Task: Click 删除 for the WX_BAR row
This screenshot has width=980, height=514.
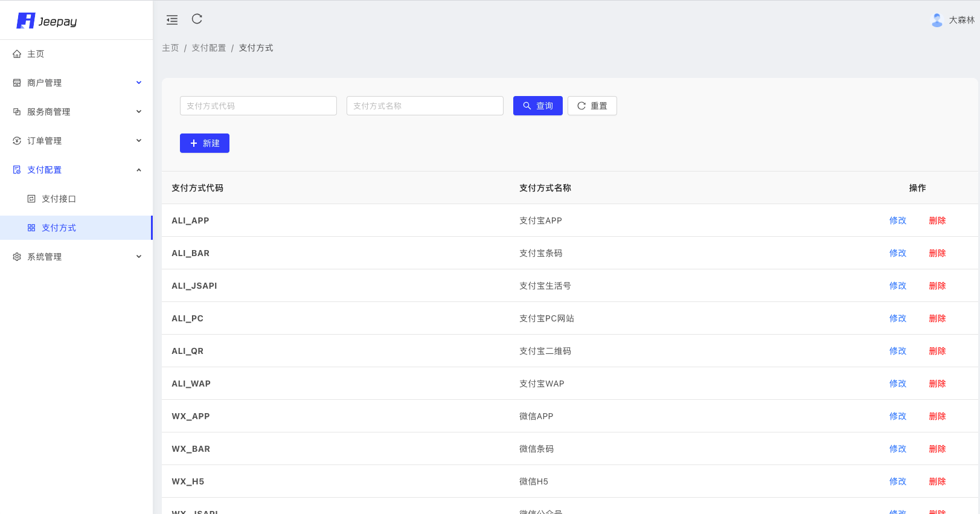Action: (x=937, y=449)
